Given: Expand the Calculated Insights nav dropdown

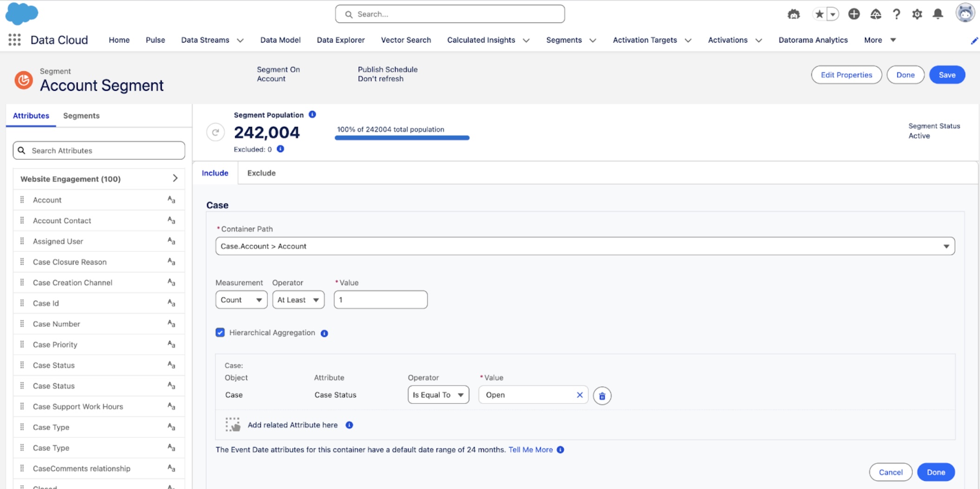Looking at the screenshot, I should pyautogui.click(x=526, y=40).
